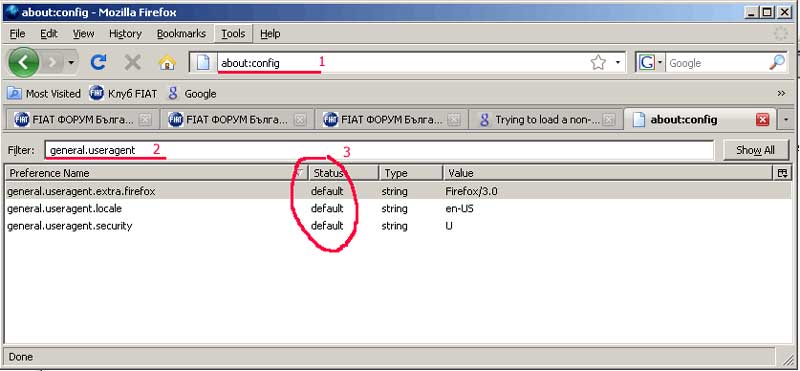Open the Tools menu
The width and height of the screenshot is (800, 371).
233,34
